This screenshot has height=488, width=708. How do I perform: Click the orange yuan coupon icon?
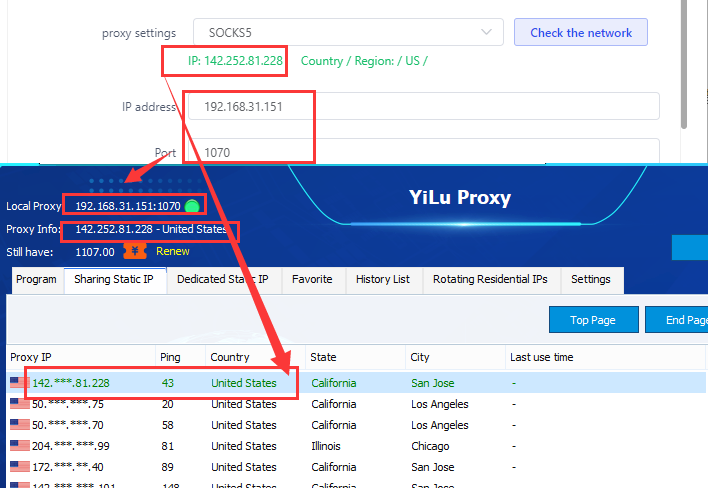tap(135, 251)
